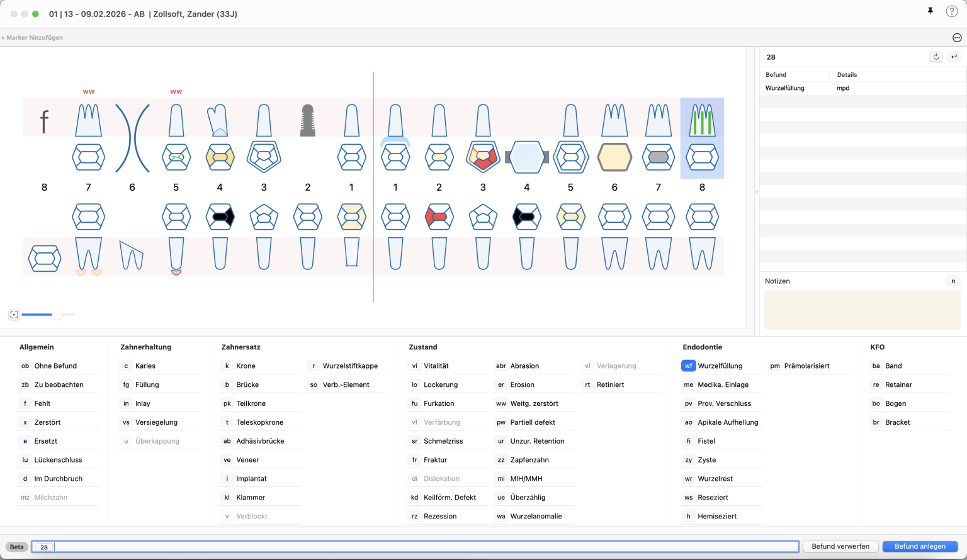The height and width of the screenshot is (560, 967).
Task: Toggle the Krone finding option
Action: pyautogui.click(x=246, y=366)
